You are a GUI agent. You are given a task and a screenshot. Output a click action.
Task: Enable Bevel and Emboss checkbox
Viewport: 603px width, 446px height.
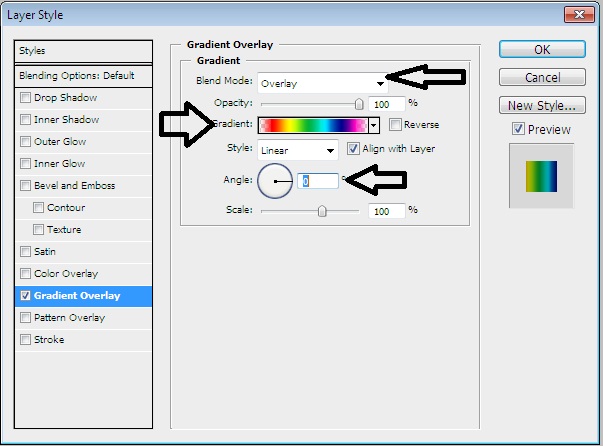pos(25,186)
